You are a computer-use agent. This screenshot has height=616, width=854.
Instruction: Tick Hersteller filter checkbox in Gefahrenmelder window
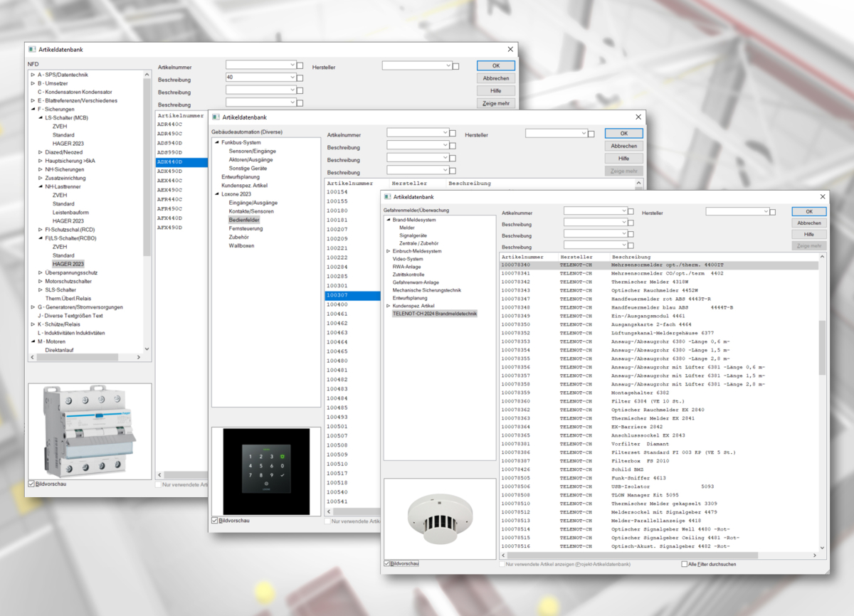[774, 212]
